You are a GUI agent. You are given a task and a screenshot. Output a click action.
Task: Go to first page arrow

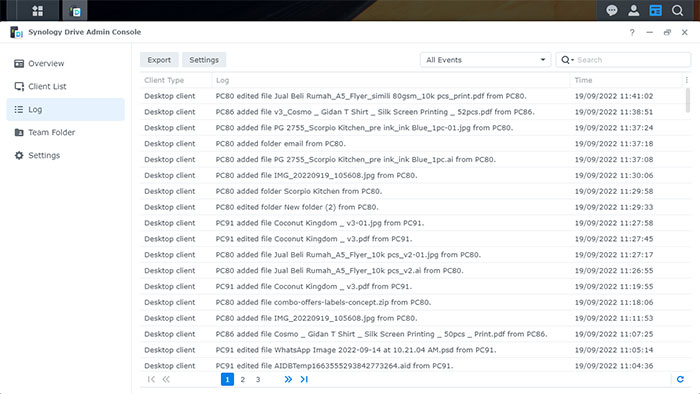tap(151, 379)
